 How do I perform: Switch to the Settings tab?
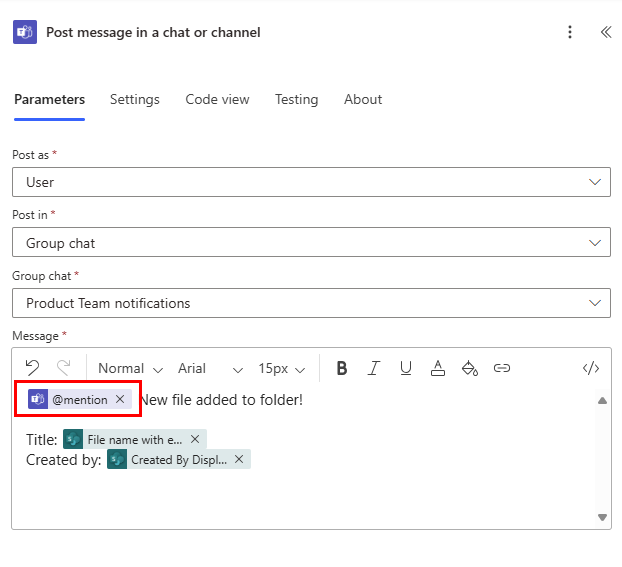click(x=134, y=99)
